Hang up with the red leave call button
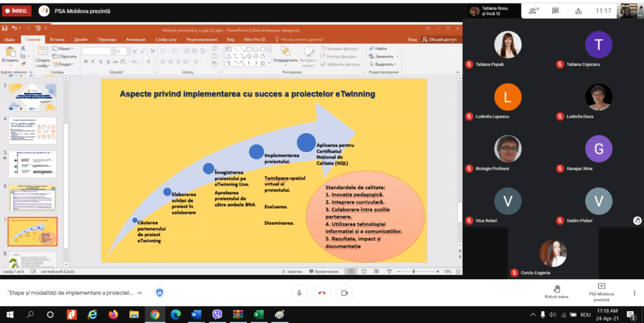The width and height of the screenshot is (644, 323). pos(322,292)
